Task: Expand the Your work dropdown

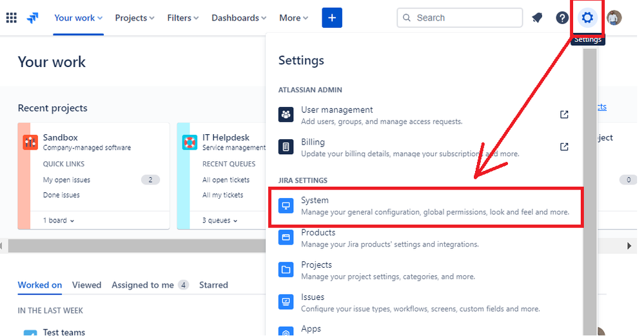Action: (x=79, y=17)
